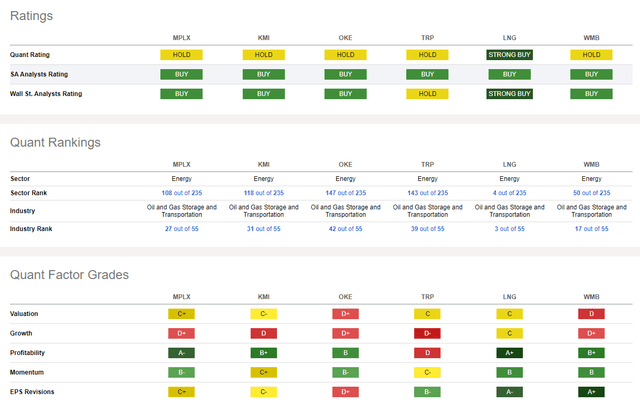Open MPLX industry rank 27 out of 55

click(x=182, y=229)
